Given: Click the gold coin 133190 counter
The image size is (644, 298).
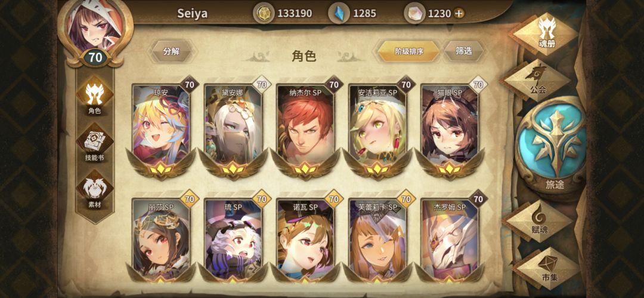Looking at the screenshot, I should [x=283, y=13].
